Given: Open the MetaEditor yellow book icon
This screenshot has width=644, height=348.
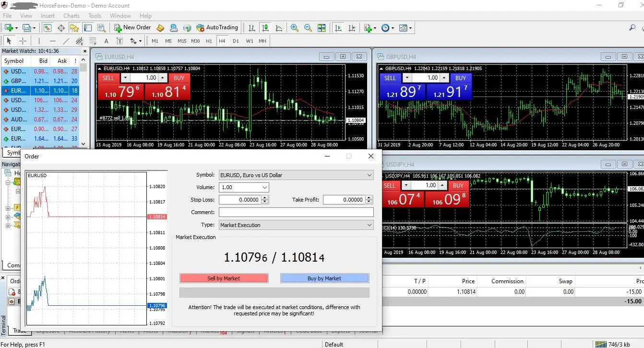Looking at the screenshot, I should (160, 28).
